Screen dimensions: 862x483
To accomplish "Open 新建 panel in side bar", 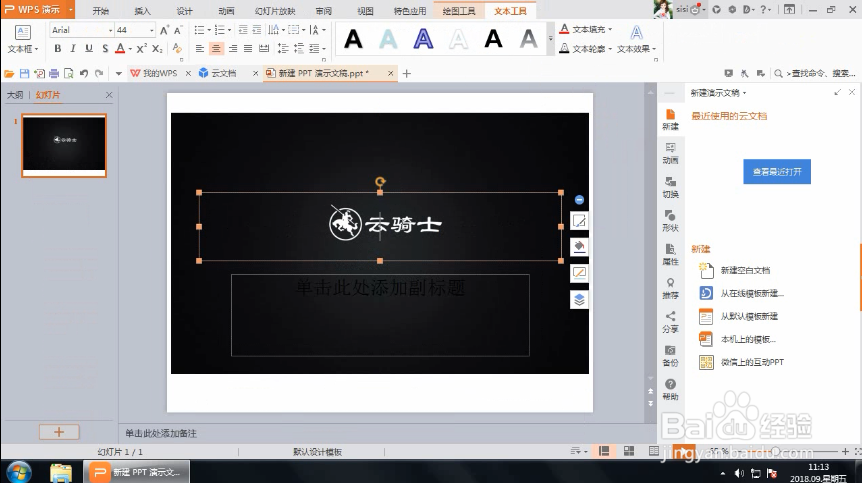I will (670, 119).
